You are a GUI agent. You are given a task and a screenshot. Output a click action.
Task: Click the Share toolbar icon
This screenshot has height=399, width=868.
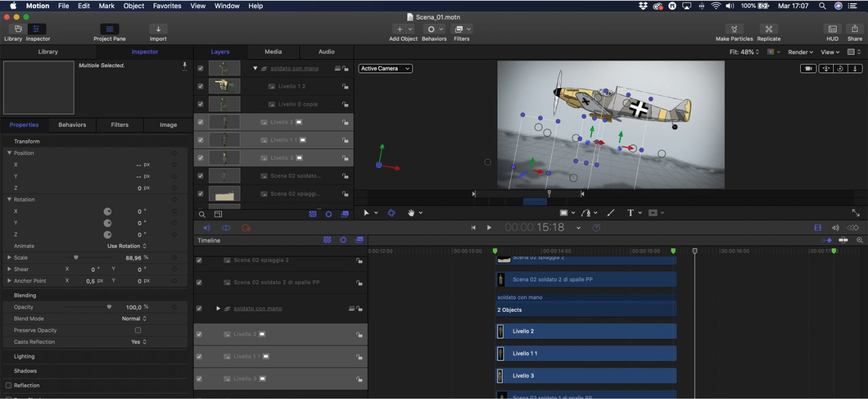[855, 29]
